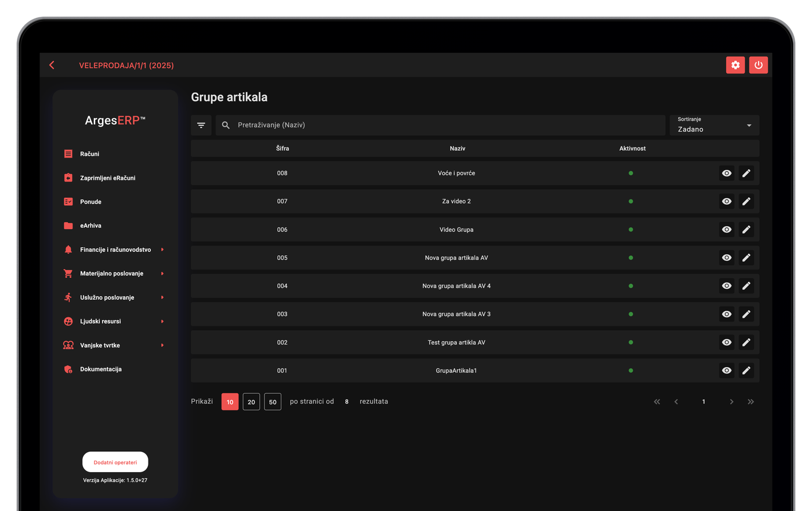View details of Voće i povrće

[x=727, y=173]
